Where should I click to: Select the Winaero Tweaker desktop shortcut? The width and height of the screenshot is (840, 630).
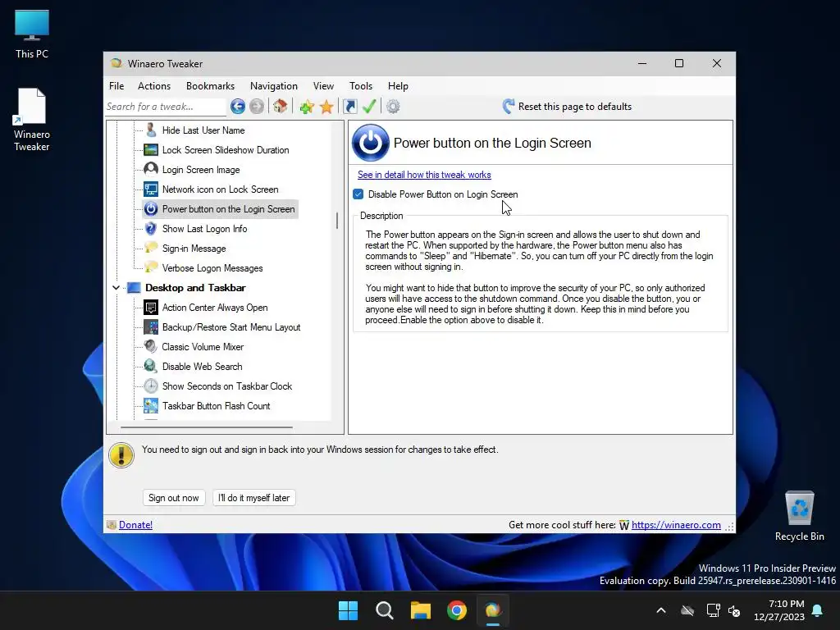32,120
